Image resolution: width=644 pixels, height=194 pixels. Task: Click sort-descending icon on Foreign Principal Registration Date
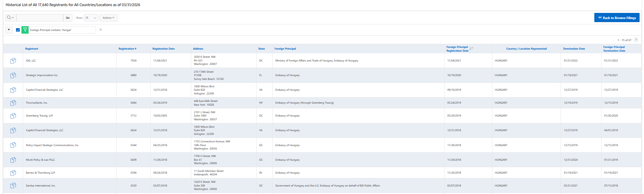(471, 48)
